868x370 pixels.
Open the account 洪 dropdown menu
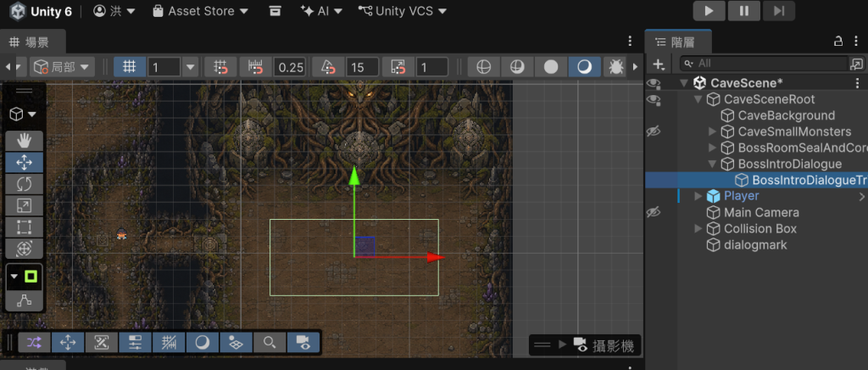click(x=114, y=11)
